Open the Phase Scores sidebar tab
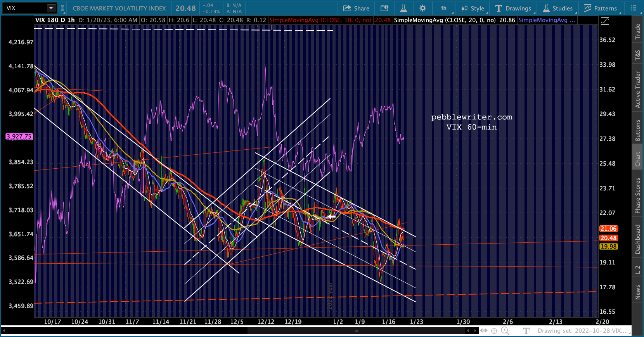Image resolution: width=644 pixels, height=337 pixels. tap(638, 195)
